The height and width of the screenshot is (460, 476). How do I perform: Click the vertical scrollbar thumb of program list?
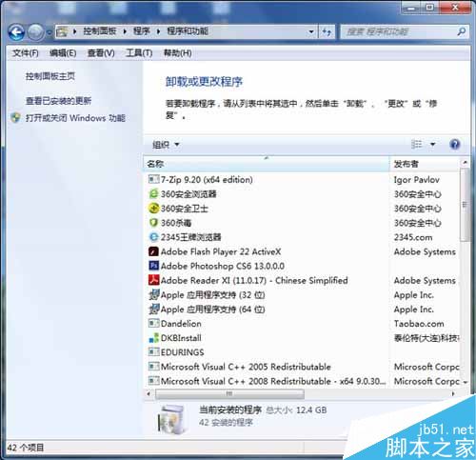(x=465, y=205)
